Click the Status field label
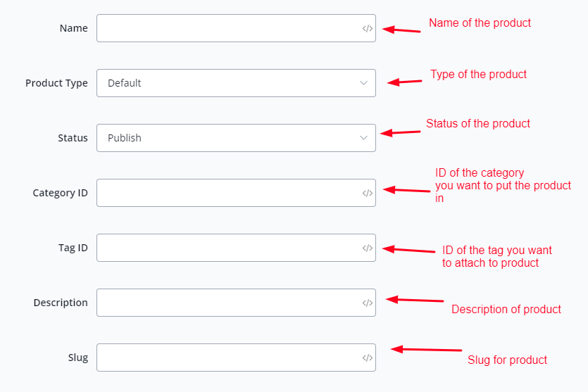The image size is (588, 392). click(73, 138)
